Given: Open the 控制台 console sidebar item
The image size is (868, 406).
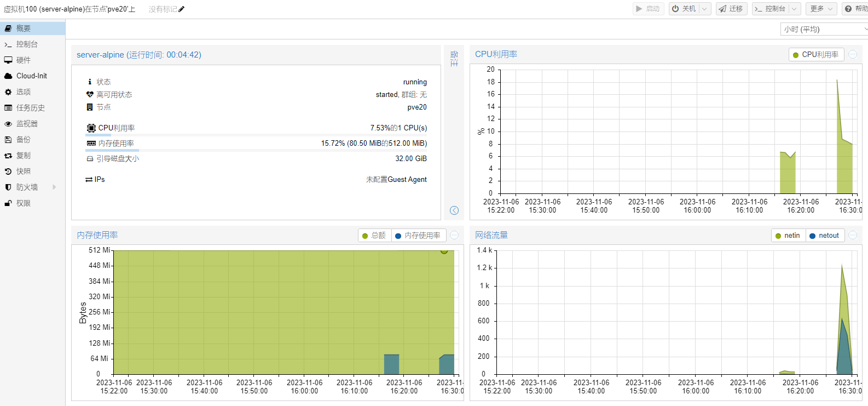Looking at the screenshot, I should pos(32,44).
